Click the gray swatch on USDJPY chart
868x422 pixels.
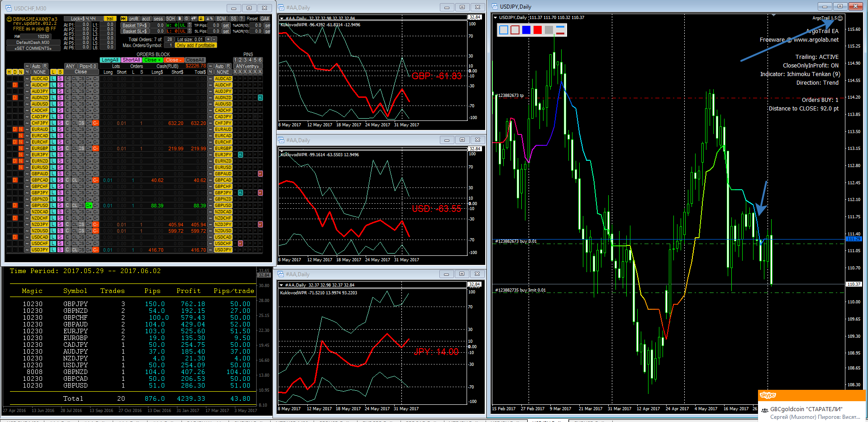pyautogui.click(x=549, y=30)
